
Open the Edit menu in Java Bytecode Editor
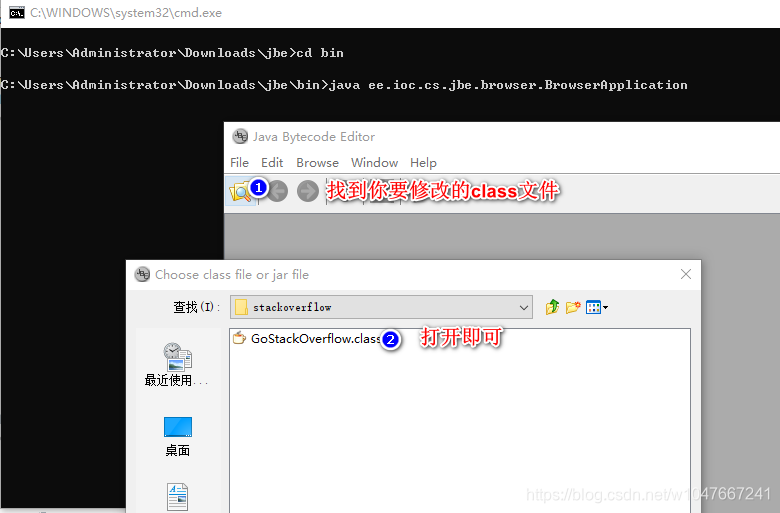point(272,163)
